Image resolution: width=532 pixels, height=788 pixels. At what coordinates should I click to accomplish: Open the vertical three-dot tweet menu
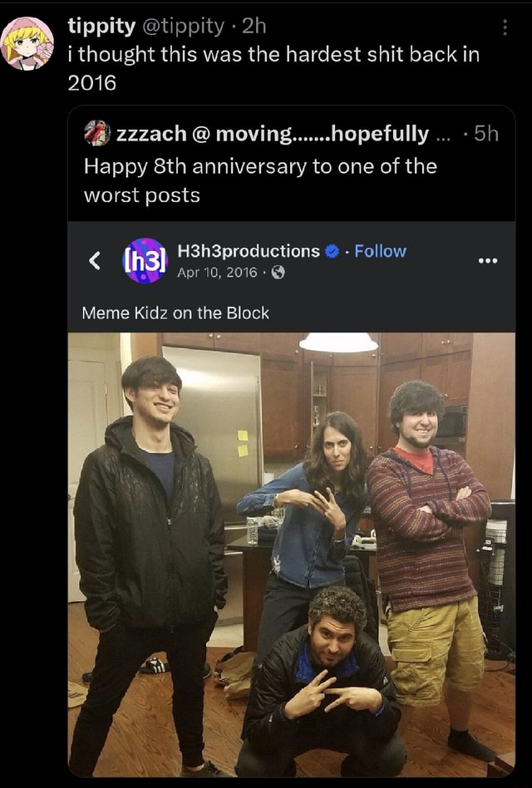coord(505,28)
